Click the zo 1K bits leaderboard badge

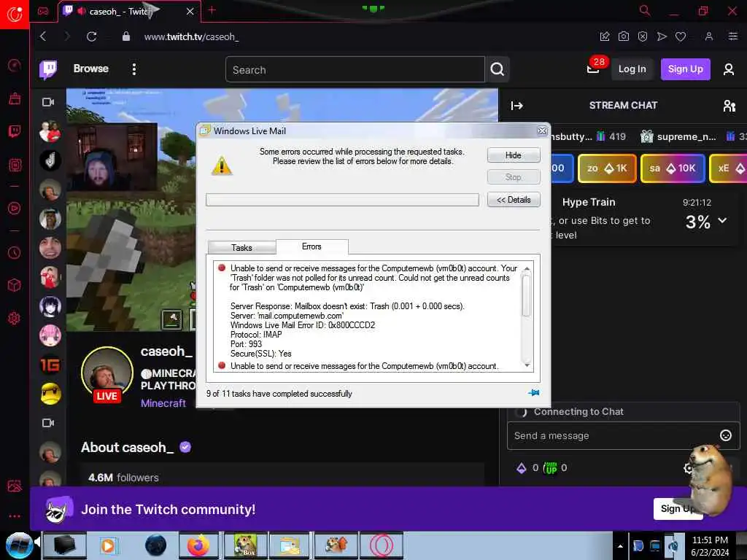(x=607, y=168)
